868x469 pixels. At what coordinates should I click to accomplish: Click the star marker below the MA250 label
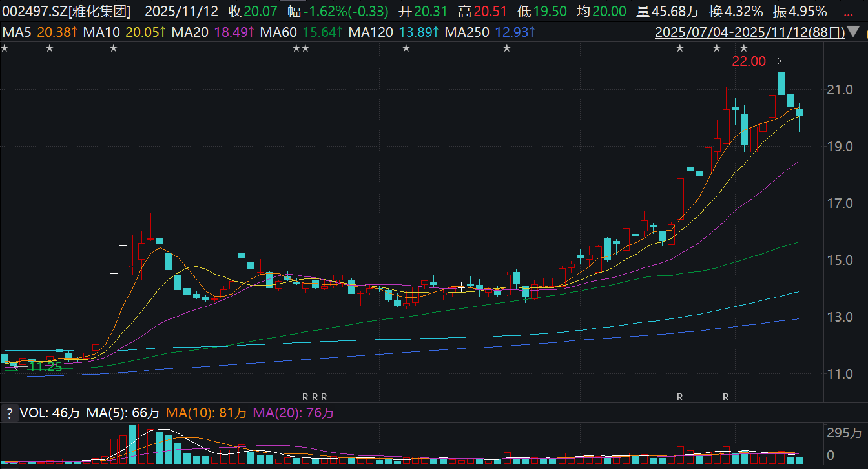tap(507, 48)
